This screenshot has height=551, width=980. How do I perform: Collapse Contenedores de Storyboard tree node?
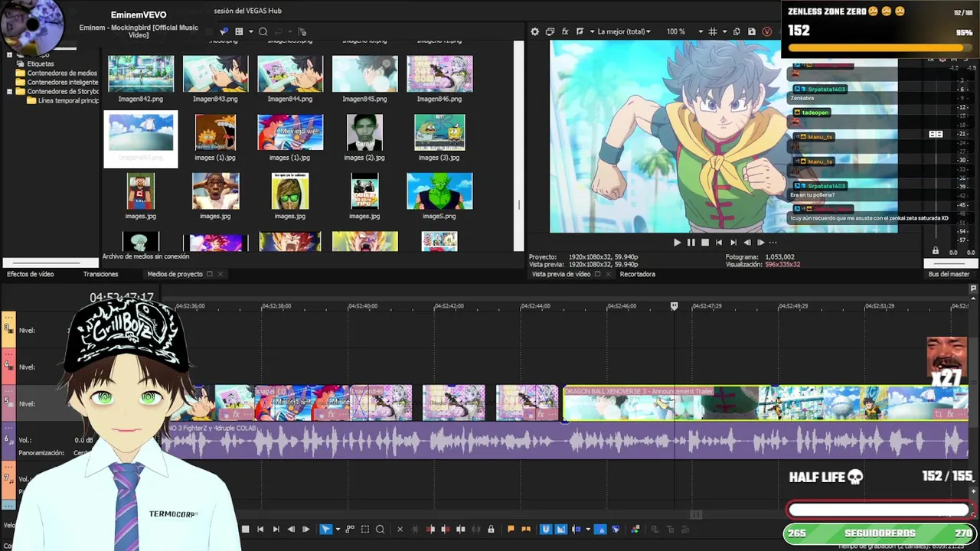(9, 91)
